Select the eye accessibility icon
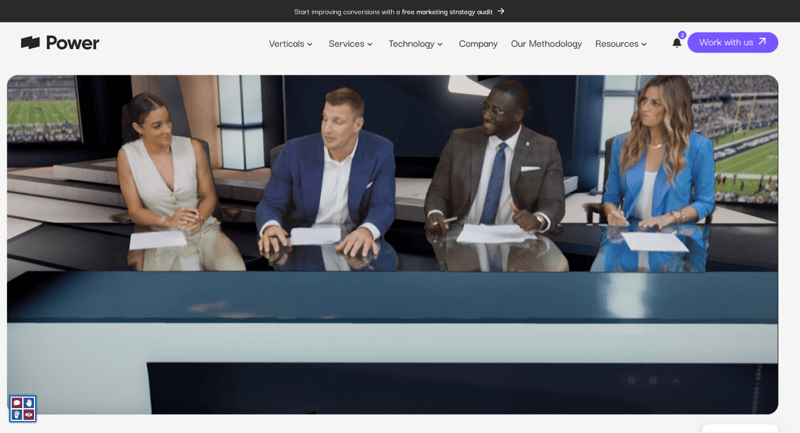This screenshot has height=433, width=800. [x=29, y=414]
